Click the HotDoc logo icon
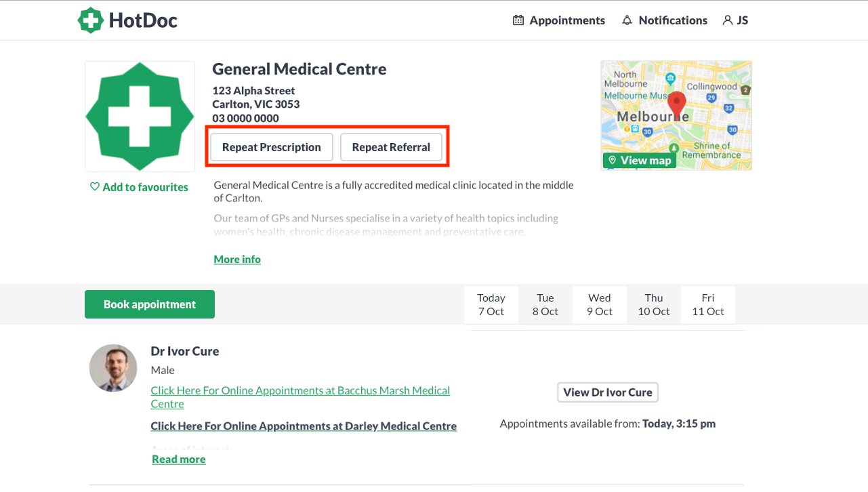 [90, 20]
